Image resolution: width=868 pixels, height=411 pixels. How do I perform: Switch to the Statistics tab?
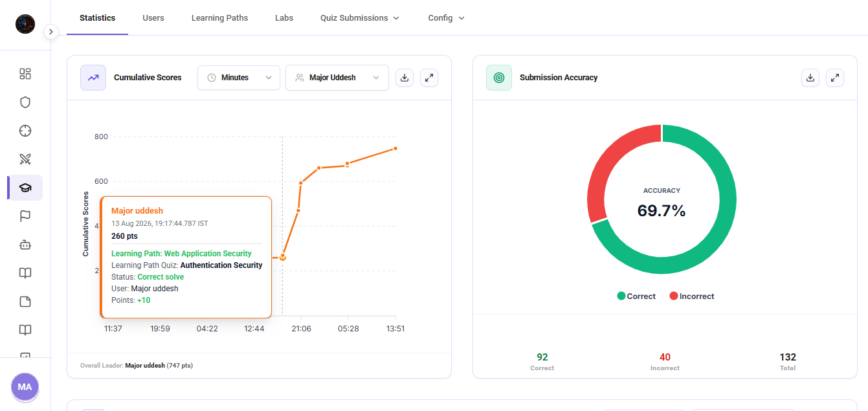pyautogui.click(x=98, y=18)
